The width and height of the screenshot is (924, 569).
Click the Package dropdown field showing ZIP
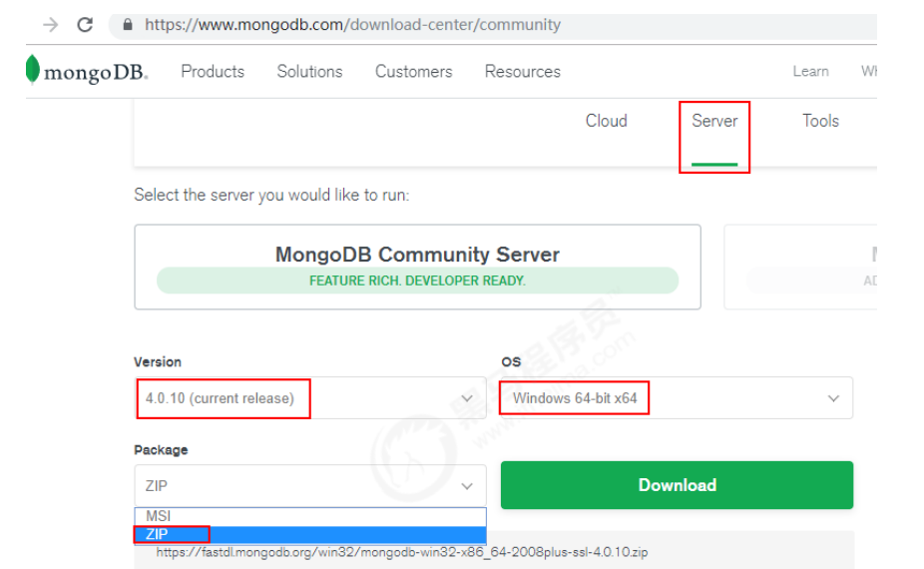(x=310, y=486)
